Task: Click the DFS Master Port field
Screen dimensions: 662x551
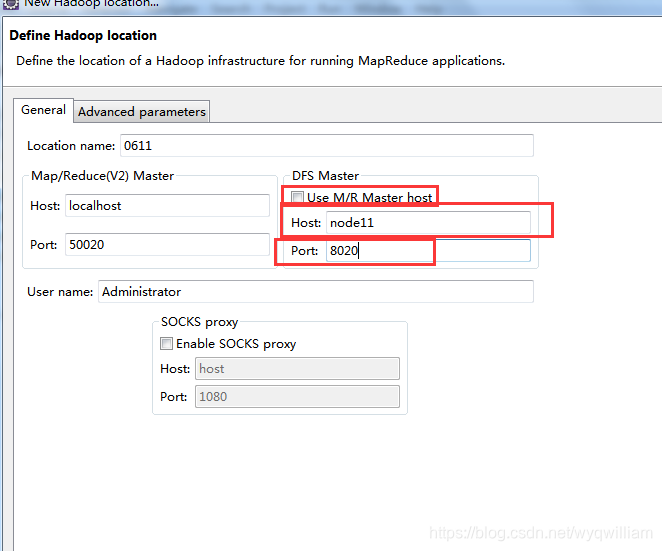Action: click(428, 250)
